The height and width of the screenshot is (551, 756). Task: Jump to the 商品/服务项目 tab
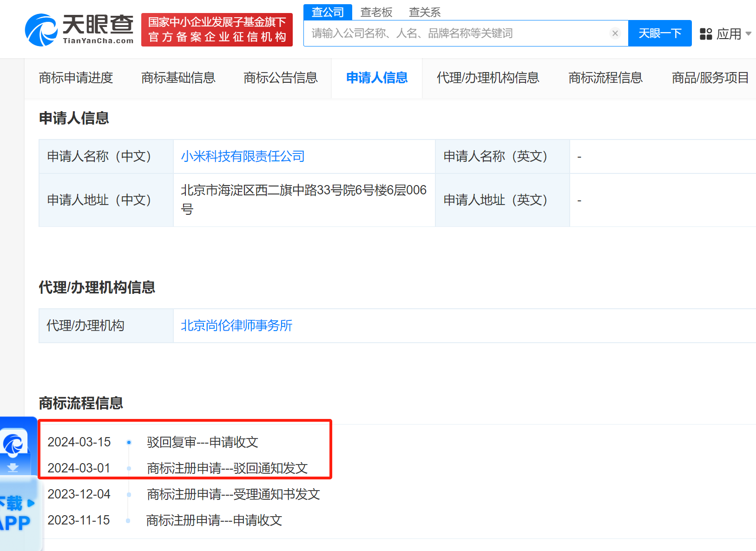point(710,78)
